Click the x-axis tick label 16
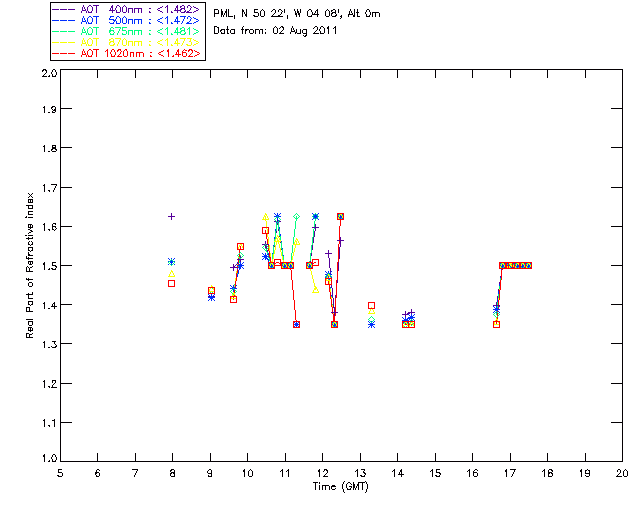The width and height of the screenshot is (640, 512). coord(473,473)
